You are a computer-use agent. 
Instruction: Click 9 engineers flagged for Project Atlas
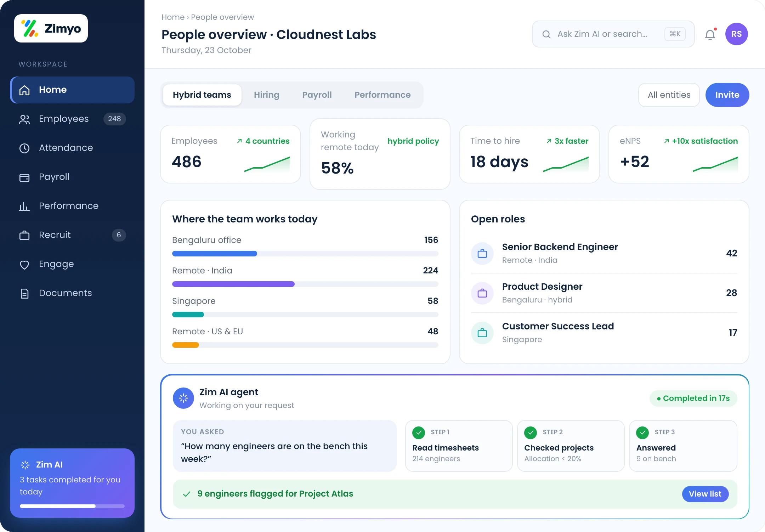(275, 494)
